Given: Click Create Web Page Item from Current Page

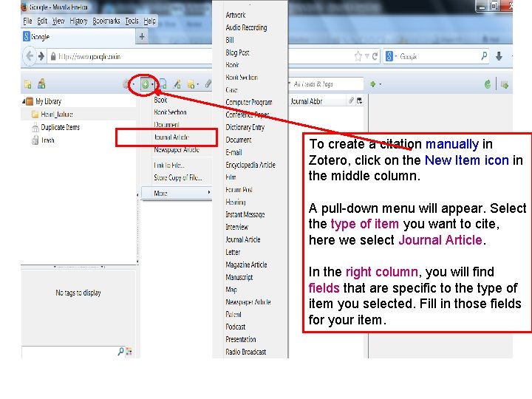Looking at the screenshot, I should tap(163, 83).
